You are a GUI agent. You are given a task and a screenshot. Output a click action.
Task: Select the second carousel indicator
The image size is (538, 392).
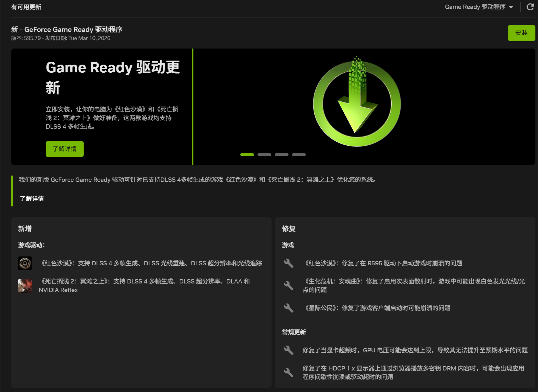tap(264, 155)
